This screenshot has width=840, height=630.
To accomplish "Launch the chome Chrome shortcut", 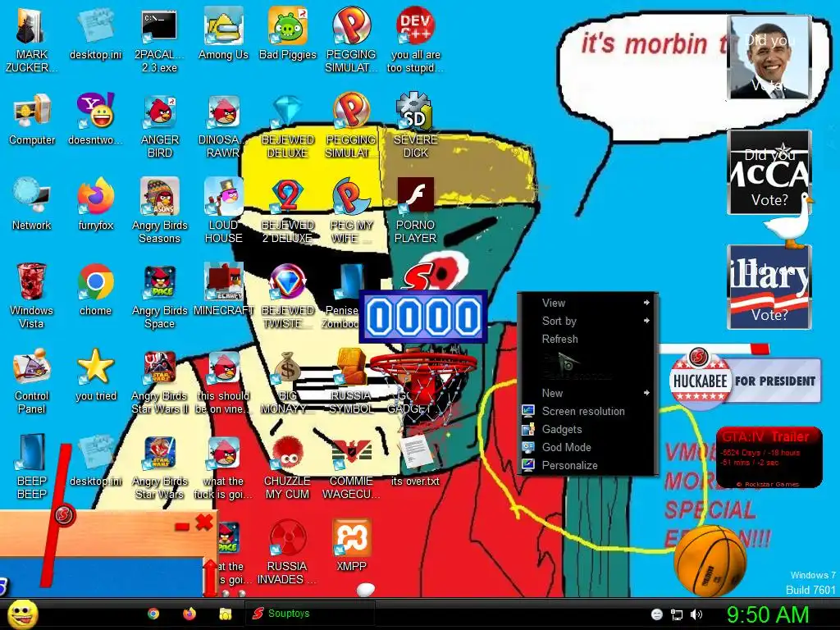I will coord(95,290).
